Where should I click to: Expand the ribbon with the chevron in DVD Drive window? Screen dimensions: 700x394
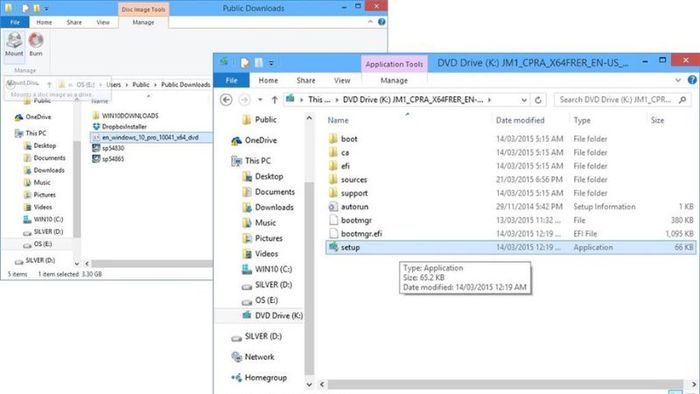(x=678, y=80)
